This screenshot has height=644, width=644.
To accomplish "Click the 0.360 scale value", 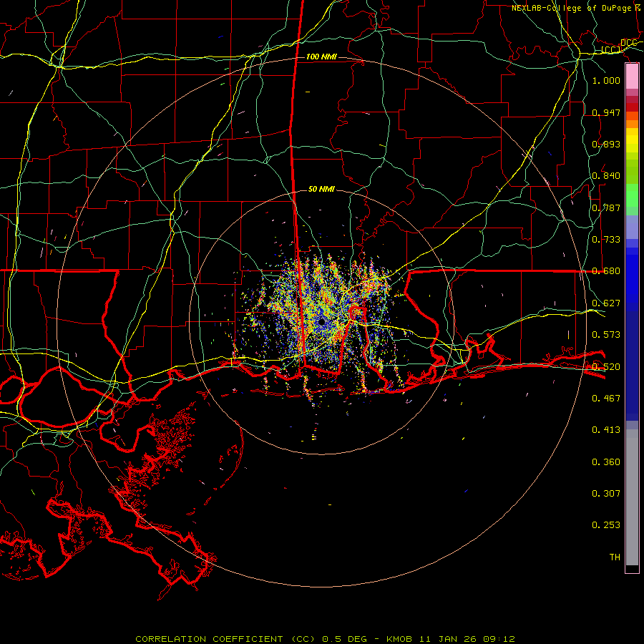I will (606, 462).
